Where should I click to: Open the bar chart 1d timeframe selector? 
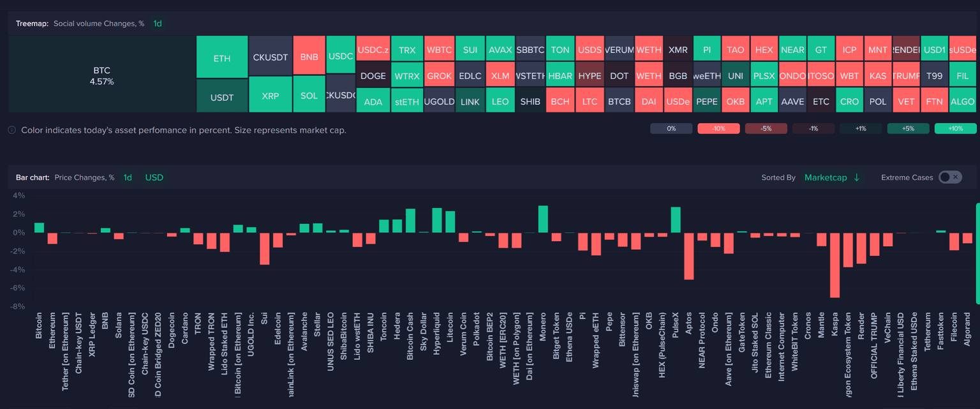[128, 177]
